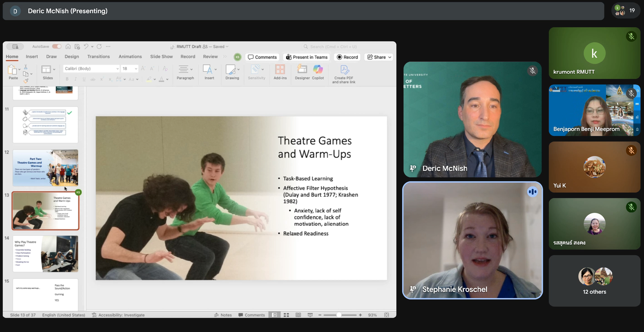Open the Calibri (Body) font dropdown

tap(117, 68)
